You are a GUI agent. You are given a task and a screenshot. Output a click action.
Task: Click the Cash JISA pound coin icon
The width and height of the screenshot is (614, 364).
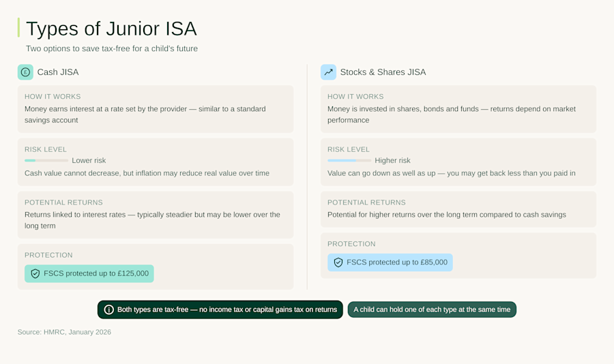tap(25, 72)
